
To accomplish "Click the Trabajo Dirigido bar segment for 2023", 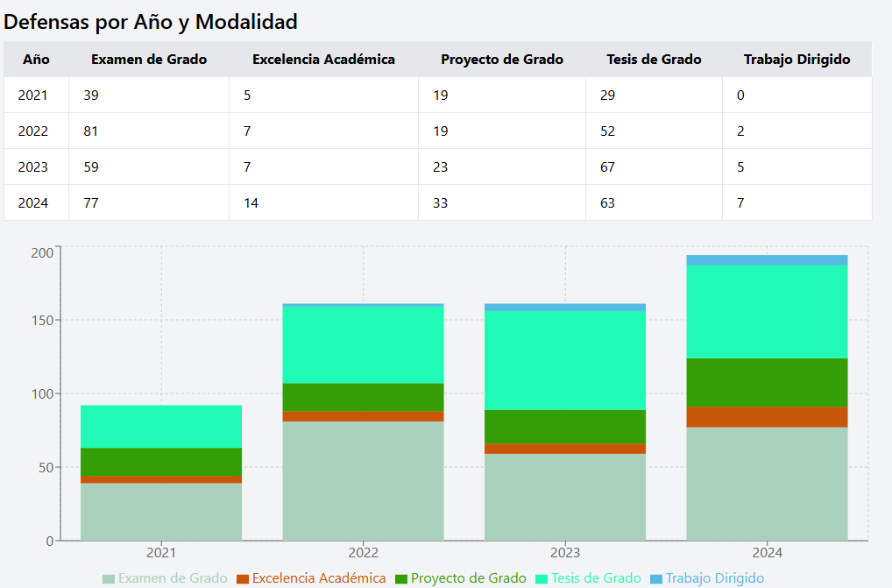I will pos(565,308).
